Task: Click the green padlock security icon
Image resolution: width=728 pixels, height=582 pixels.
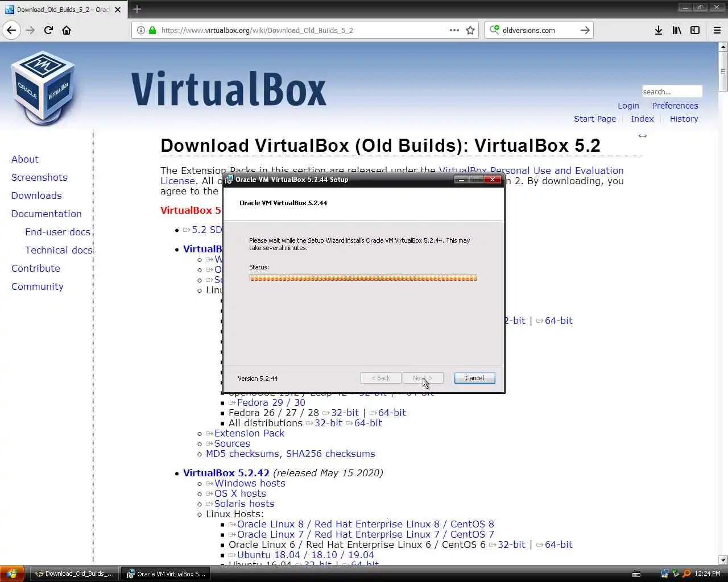Action: pos(152,30)
